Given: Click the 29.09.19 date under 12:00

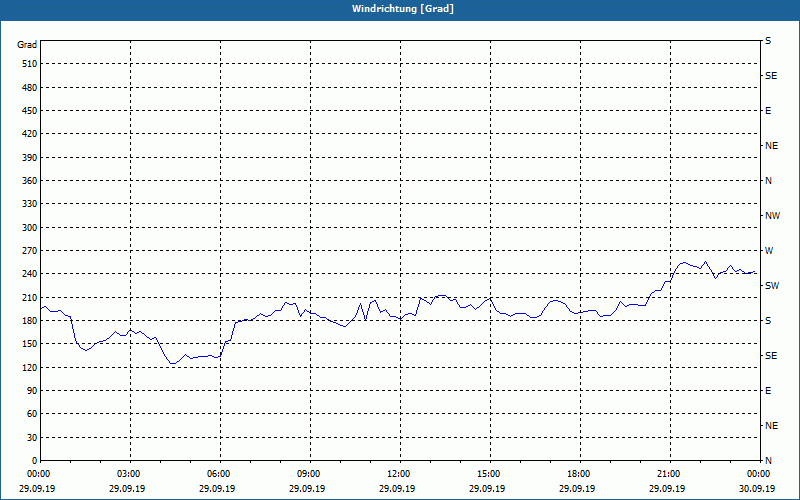Looking at the screenshot, I should click(x=397, y=488).
